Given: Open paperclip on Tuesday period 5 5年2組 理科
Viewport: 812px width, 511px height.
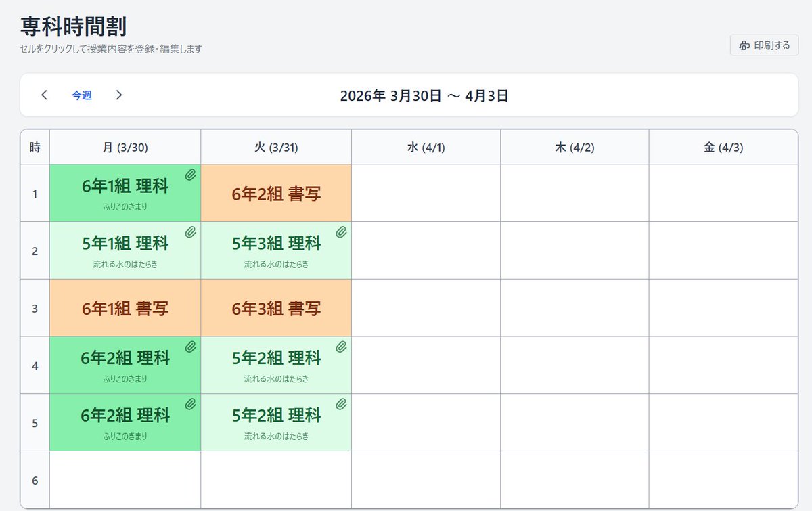Looking at the screenshot, I should 342,404.
